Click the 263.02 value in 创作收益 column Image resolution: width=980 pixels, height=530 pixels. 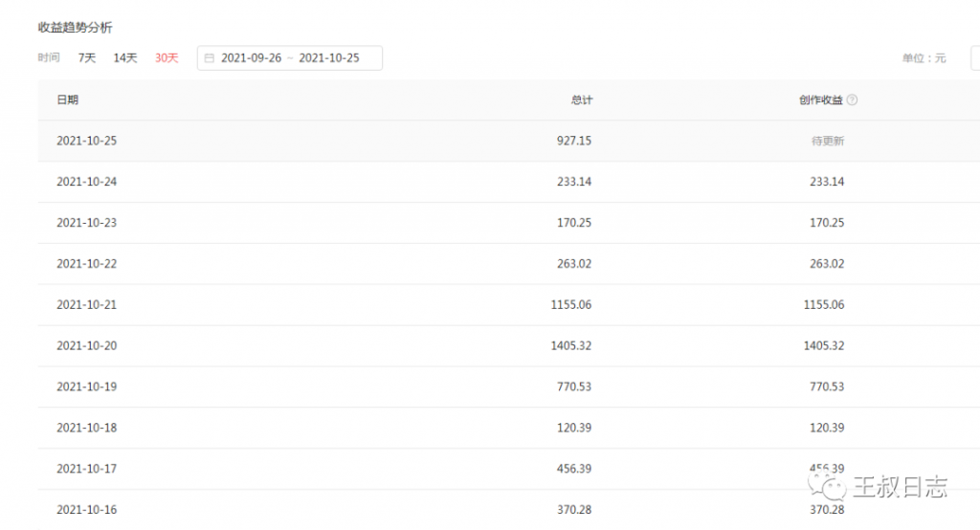click(x=827, y=264)
